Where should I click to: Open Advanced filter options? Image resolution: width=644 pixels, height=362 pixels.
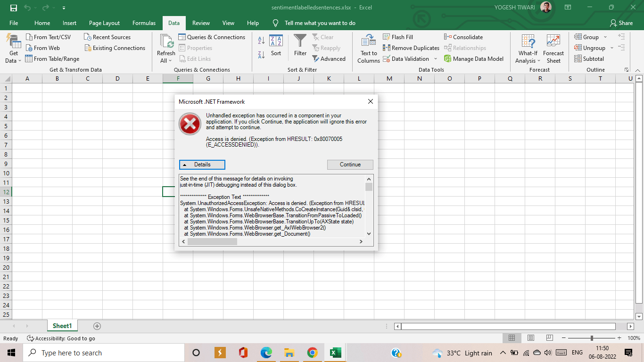pos(329,58)
